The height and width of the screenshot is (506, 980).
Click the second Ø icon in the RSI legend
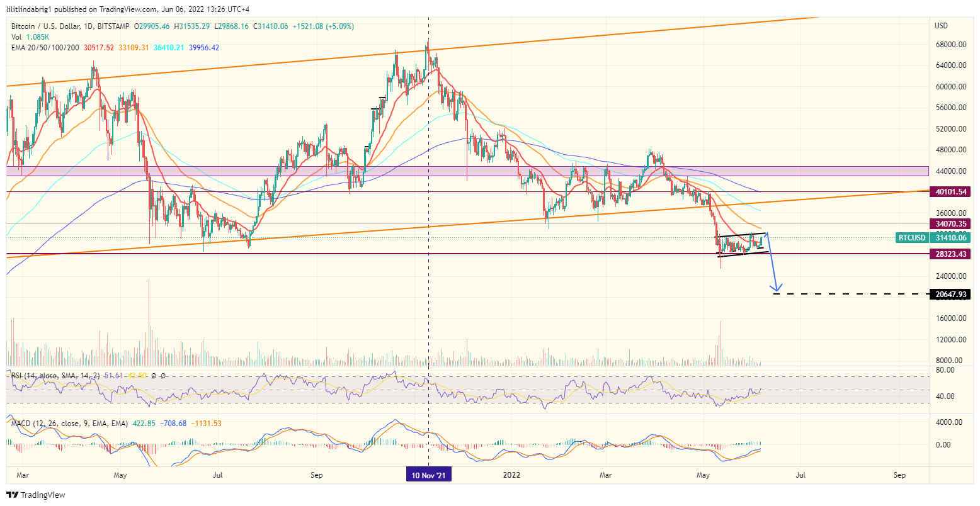coord(163,376)
